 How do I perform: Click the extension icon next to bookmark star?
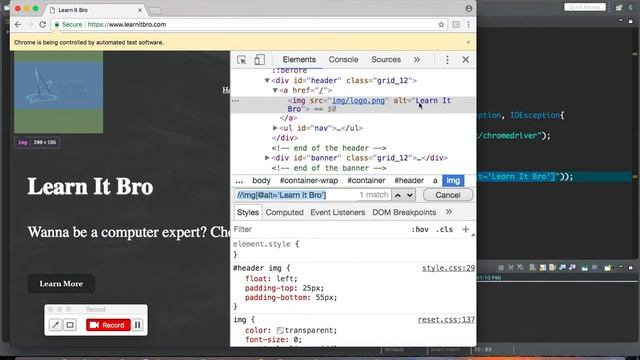pyautogui.click(x=456, y=24)
